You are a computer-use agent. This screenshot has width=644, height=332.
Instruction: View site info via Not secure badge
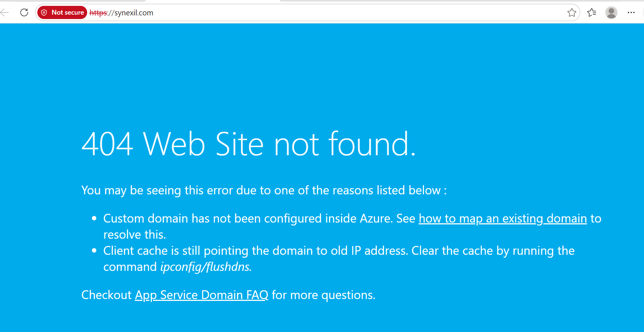(62, 12)
